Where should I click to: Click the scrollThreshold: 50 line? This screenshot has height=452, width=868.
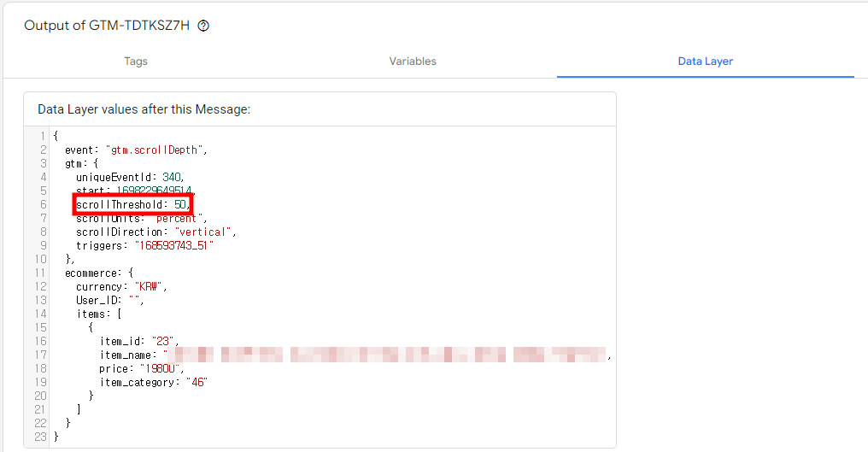tap(133, 204)
